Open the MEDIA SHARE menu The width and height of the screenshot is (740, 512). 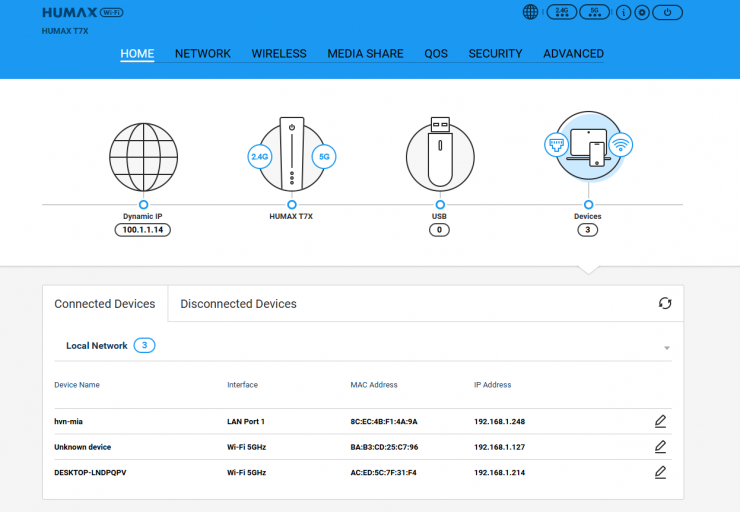[x=365, y=54]
